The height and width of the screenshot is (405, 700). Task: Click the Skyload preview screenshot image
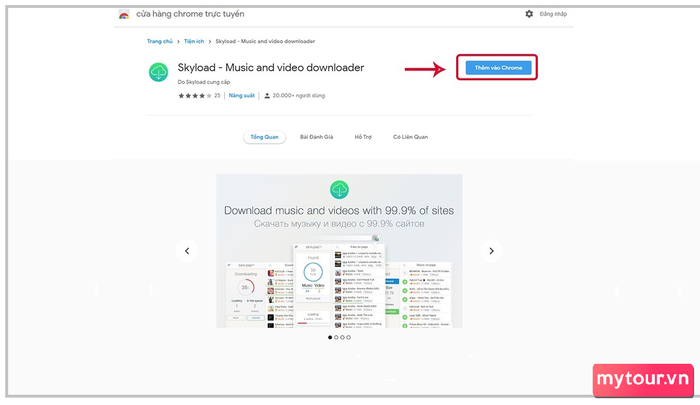[339, 251]
